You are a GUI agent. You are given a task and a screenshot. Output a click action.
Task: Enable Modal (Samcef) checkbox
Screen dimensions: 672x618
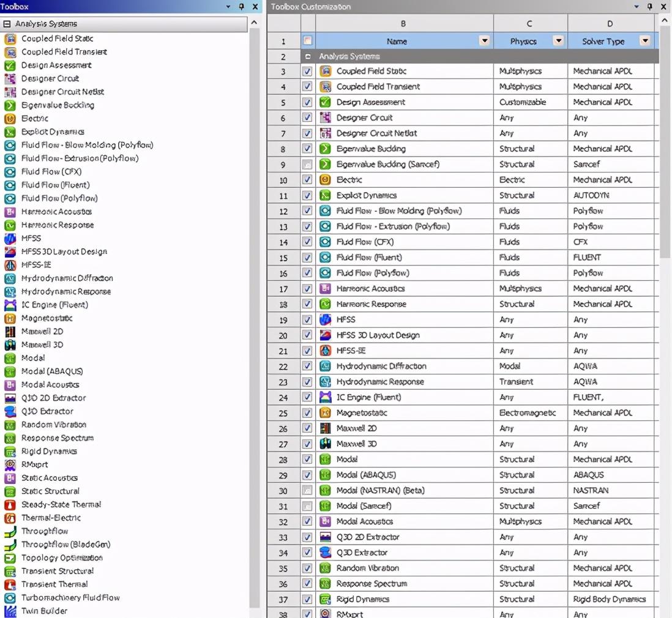point(307,506)
